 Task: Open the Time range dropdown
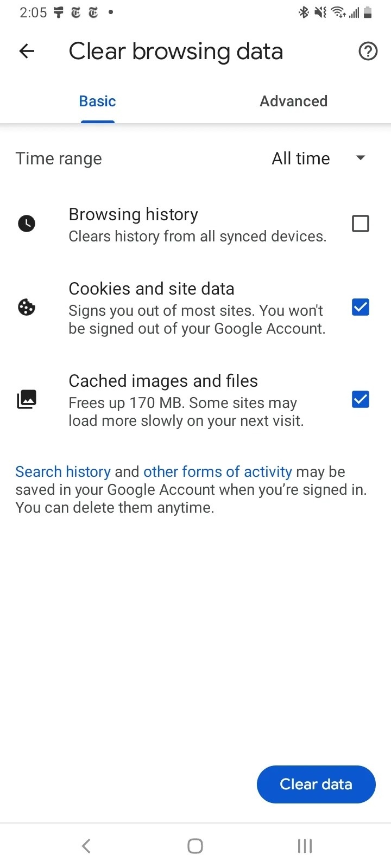point(319,158)
